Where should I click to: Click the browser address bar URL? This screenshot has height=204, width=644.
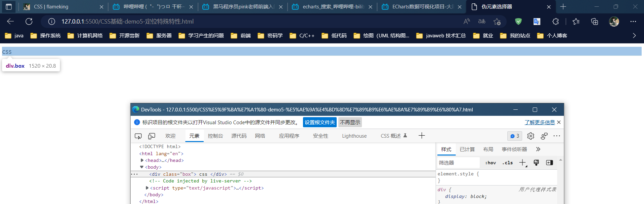127,22
